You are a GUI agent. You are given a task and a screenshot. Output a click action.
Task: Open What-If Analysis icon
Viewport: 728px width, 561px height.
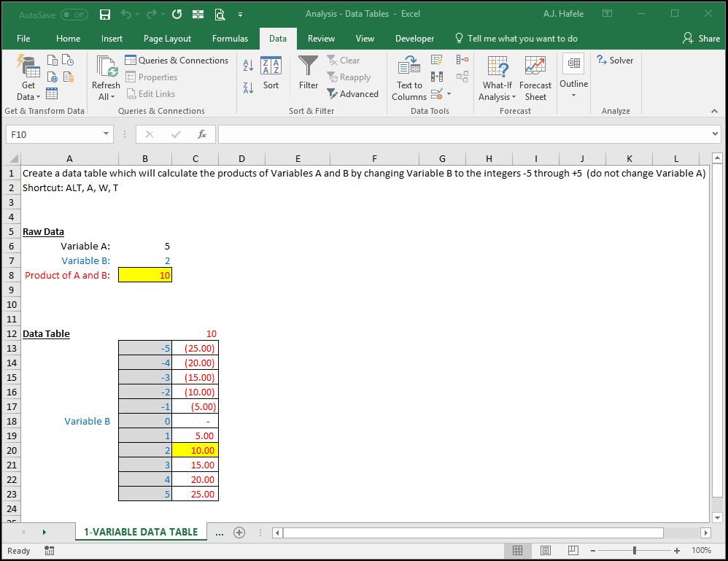[497, 66]
